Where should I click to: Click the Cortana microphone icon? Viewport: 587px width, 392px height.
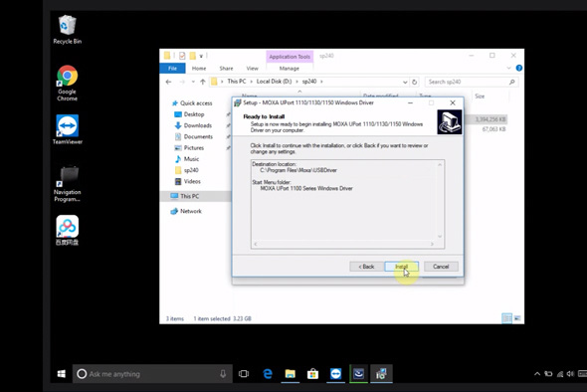coord(223,374)
